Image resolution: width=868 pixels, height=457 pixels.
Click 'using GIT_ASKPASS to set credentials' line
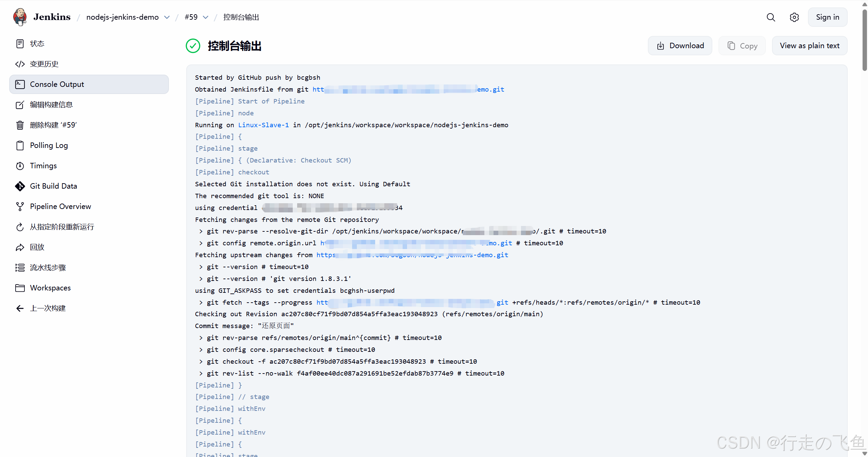pos(295,291)
